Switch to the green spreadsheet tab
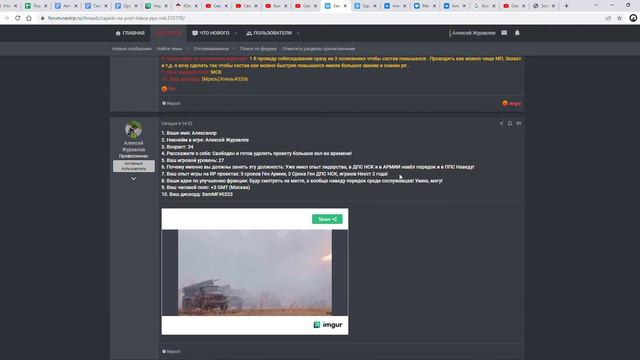Screen dimensions: 640x360 click(x=36, y=6)
